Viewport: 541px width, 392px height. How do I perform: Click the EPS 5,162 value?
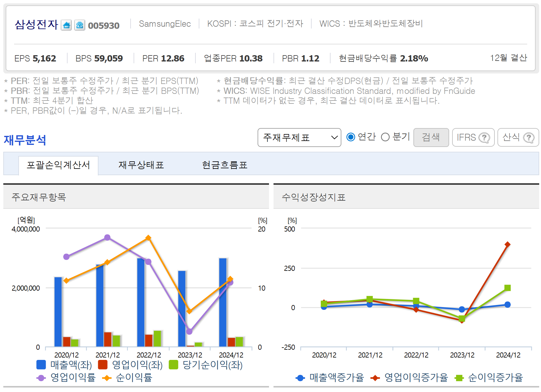(35, 58)
